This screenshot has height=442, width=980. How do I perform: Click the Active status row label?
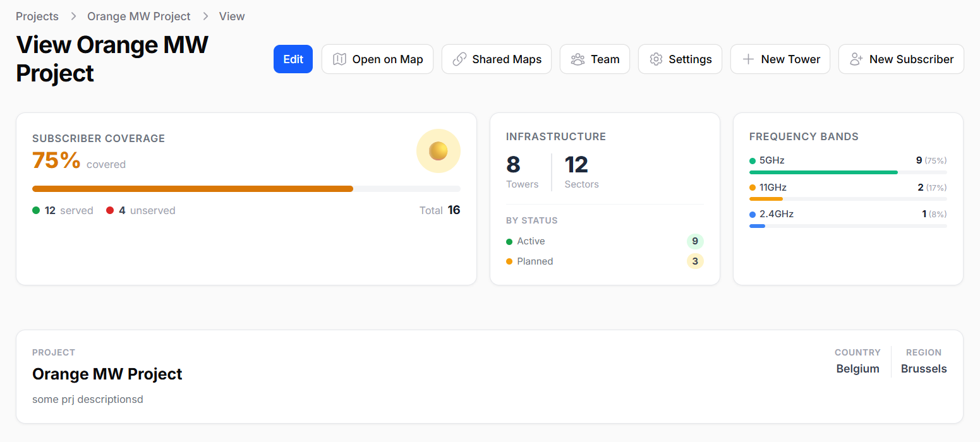point(531,241)
